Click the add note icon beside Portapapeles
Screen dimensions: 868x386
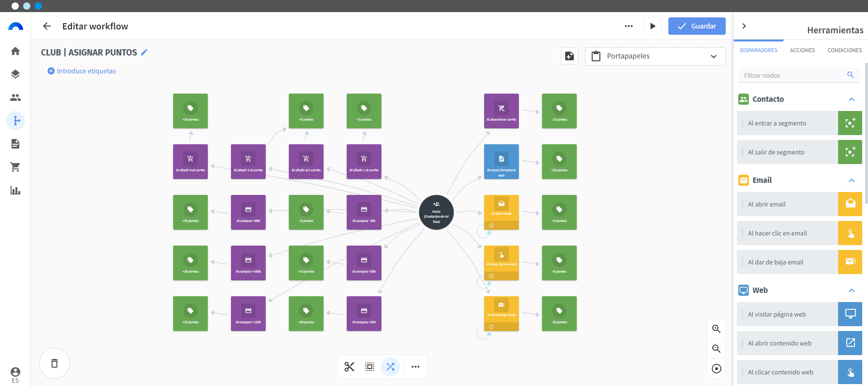coord(570,56)
